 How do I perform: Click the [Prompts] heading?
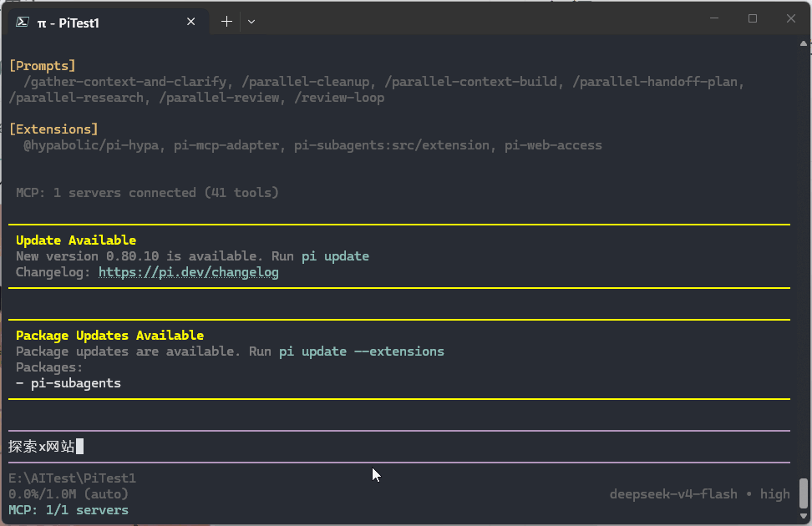pyautogui.click(x=43, y=66)
